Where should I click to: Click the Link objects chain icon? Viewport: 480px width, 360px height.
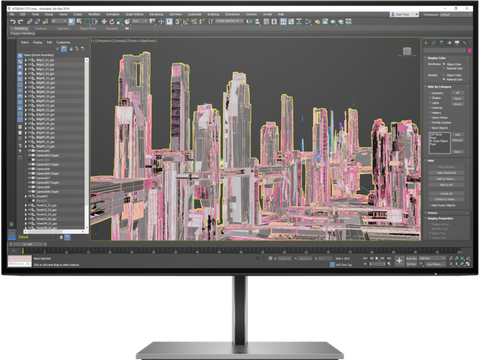30,22
